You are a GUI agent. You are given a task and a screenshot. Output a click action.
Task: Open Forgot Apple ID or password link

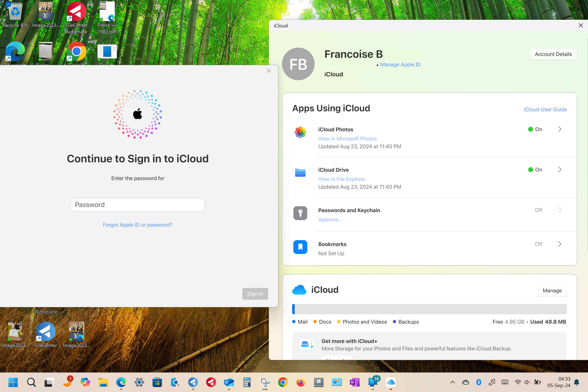[137, 225]
